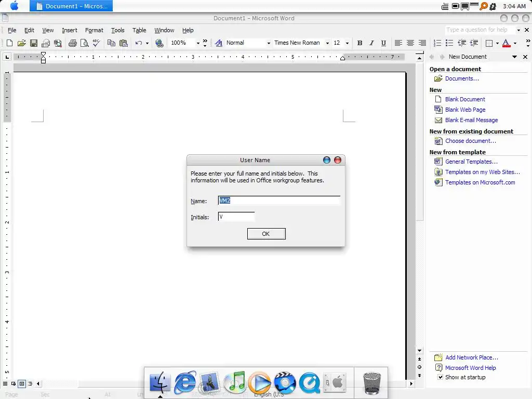Screen dimensions: 532x399
Task: Click the Open folder toolbar icon
Action: (21, 43)
